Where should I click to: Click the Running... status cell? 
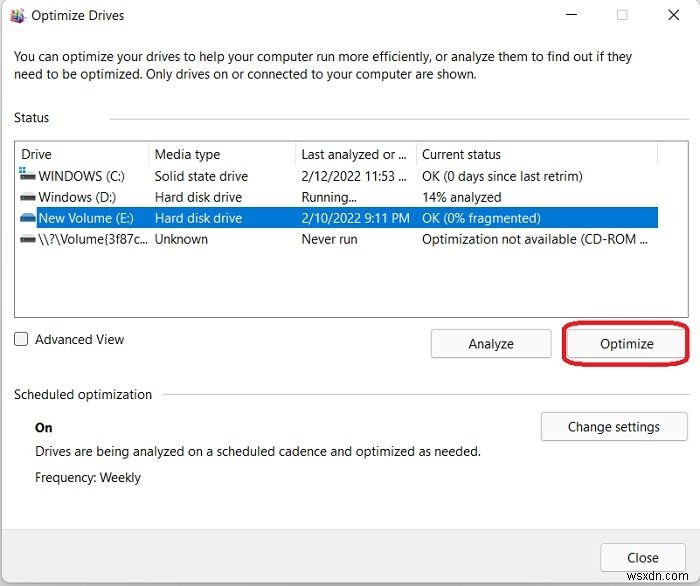pyautogui.click(x=329, y=197)
